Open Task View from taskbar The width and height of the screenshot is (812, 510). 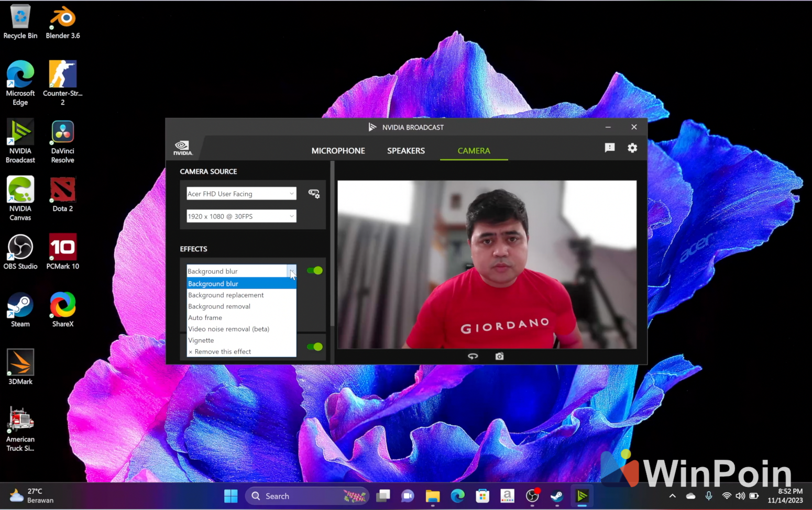click(x=383, y=496)
